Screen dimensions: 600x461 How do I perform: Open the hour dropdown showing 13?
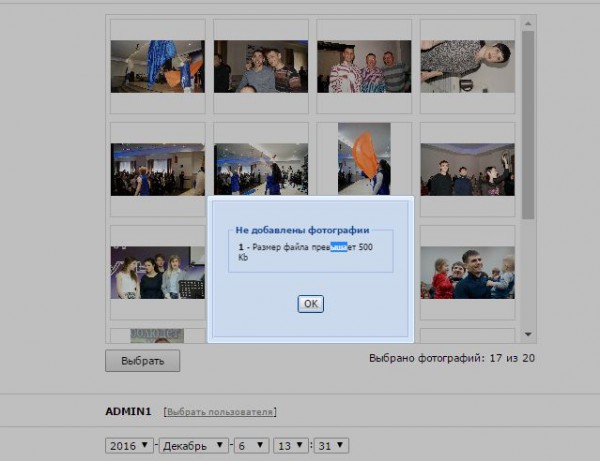tap(291, 446)
